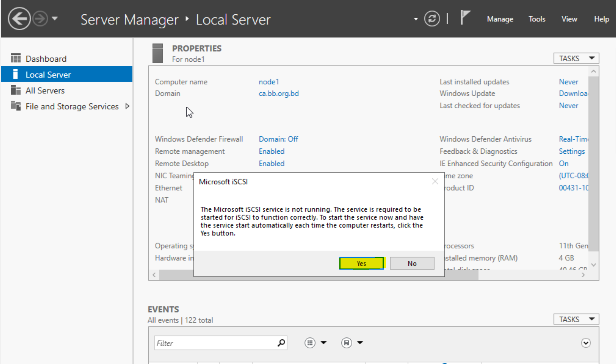Open the Manage menu
This screenshot has width=616, height=364.
click(x=500, y=19)
